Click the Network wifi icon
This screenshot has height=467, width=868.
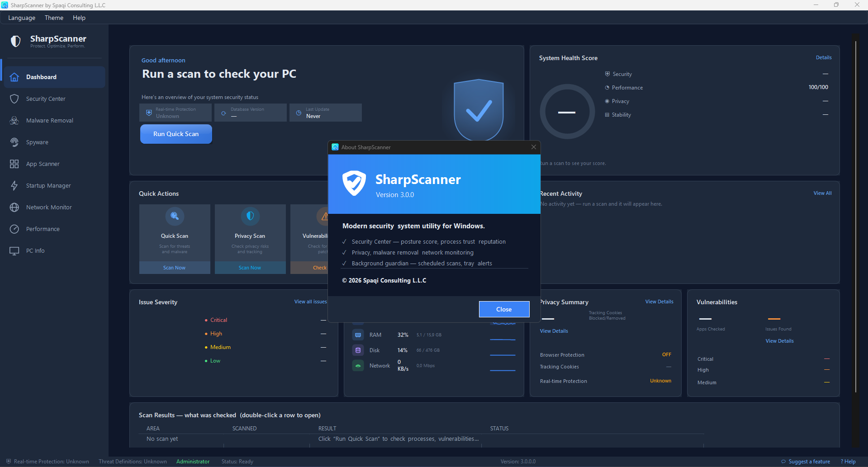(x=358, y=366)
